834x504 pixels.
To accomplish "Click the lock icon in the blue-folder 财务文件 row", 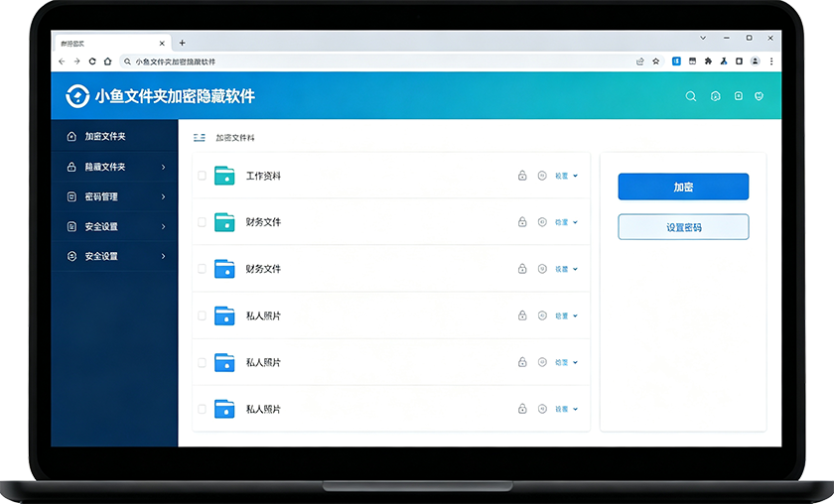I will tap(522, 269).
